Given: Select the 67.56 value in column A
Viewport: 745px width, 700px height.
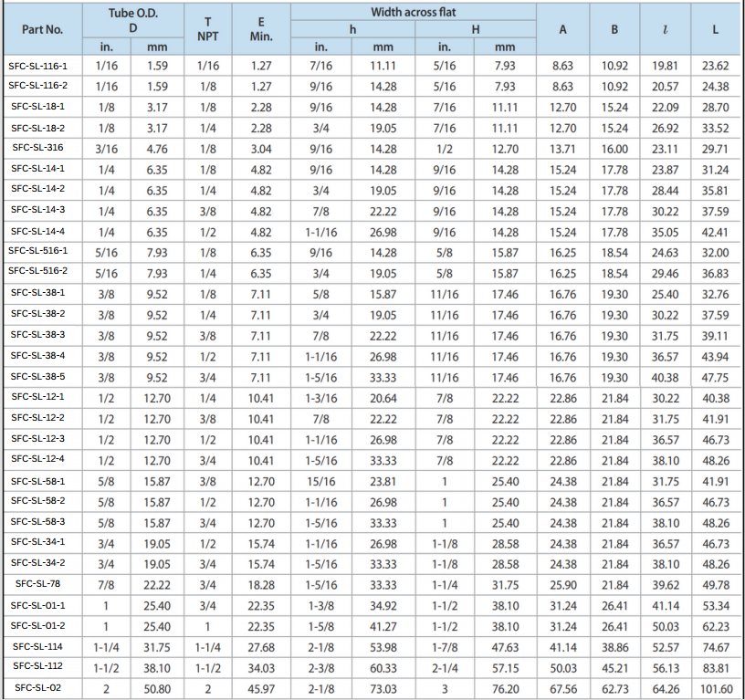Looking at the screenshot, I should click(562, 688).
